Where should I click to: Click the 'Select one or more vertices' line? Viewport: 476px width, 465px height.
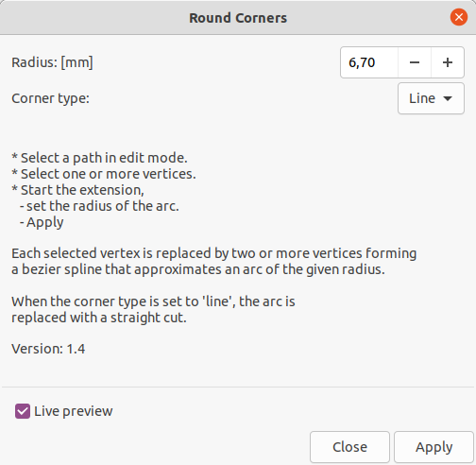click(104, 174)
